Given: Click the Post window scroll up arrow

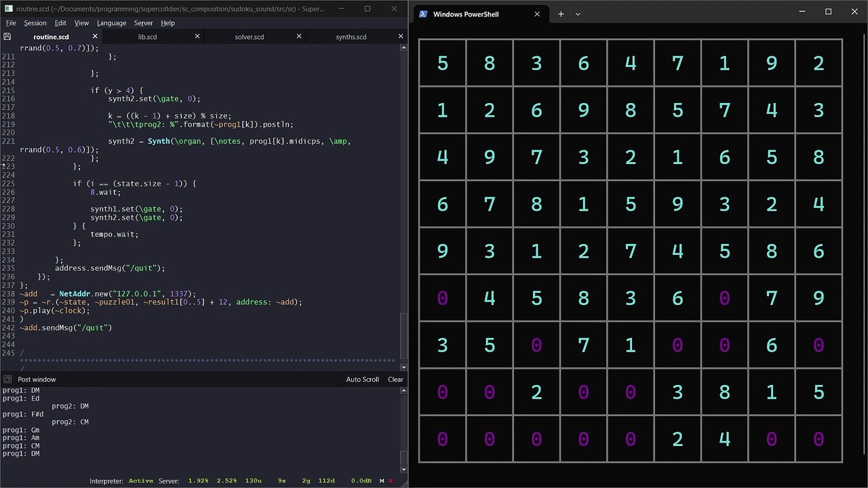Looking at the screenshot, I should [403, 390].
